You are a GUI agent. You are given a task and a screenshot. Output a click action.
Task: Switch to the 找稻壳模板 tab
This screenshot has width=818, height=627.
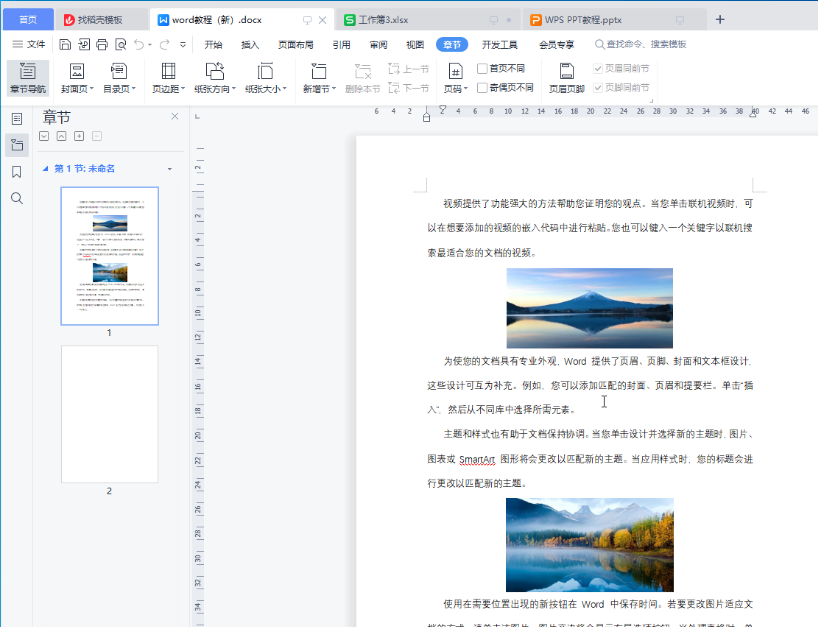(100, 20)
